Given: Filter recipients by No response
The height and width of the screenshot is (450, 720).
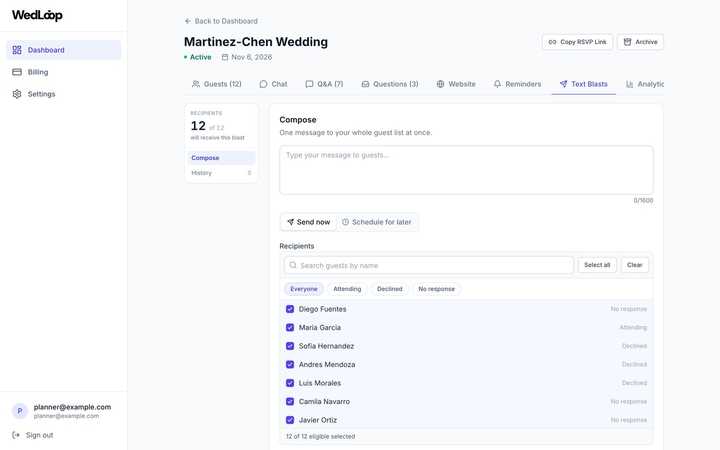Looking at the screenshot, I should coord(436,289).
